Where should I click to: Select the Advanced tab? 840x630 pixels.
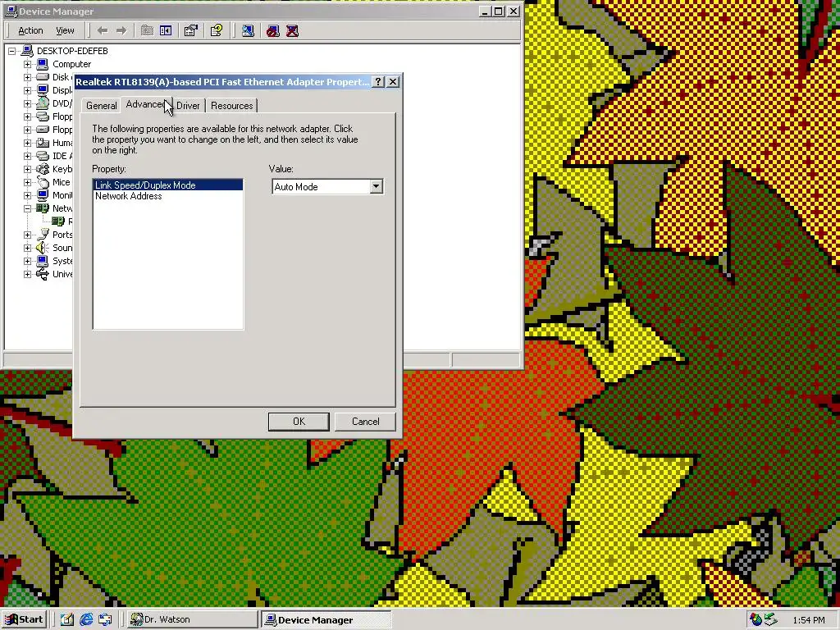[x=145, y=104]
